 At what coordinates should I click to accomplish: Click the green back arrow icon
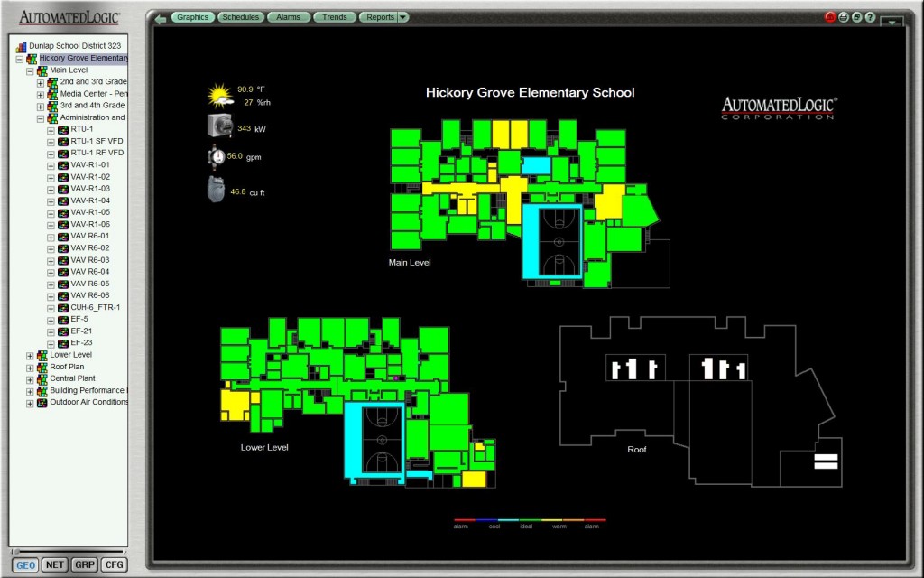(161, 17)
